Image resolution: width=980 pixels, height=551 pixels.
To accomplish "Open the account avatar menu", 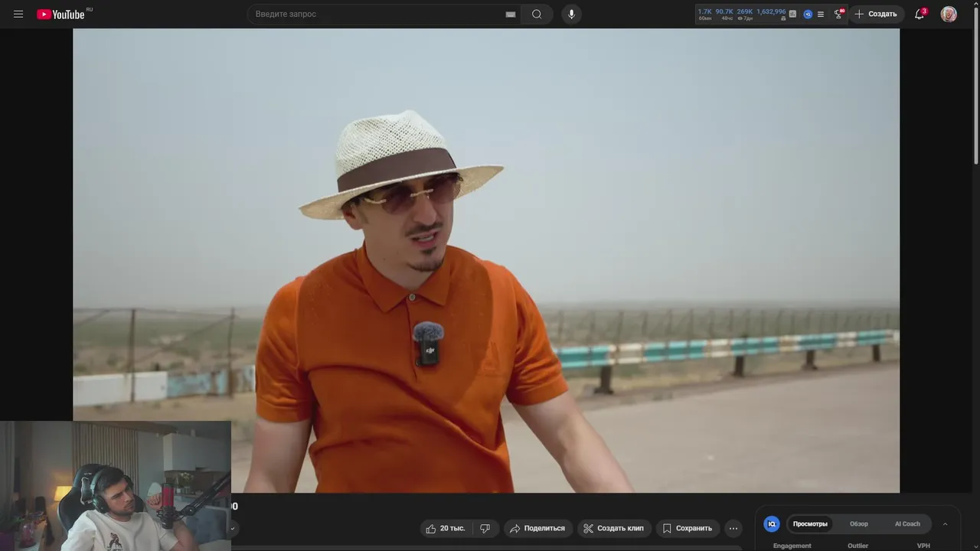I will (949, 14).
